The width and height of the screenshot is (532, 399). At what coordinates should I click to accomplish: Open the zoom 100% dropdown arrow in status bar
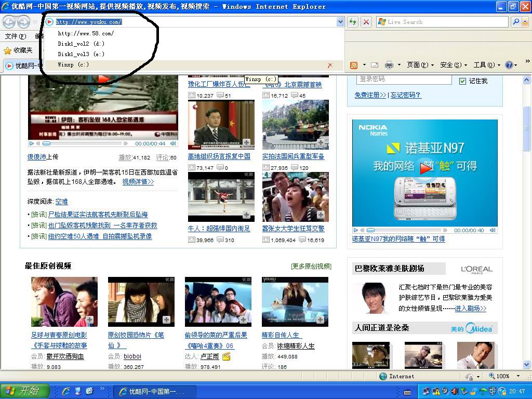[518, 376]
